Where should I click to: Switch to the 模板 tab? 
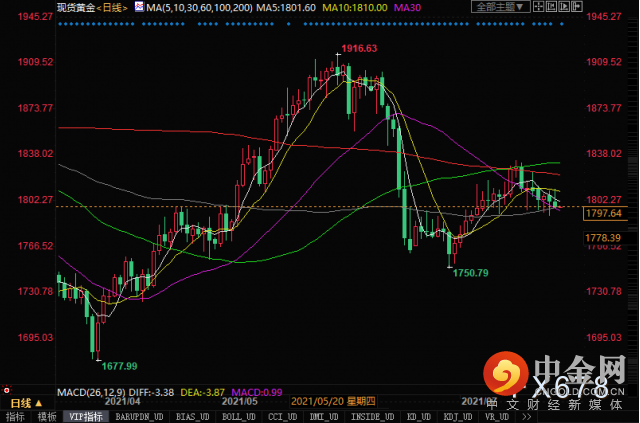pos(47,417)
